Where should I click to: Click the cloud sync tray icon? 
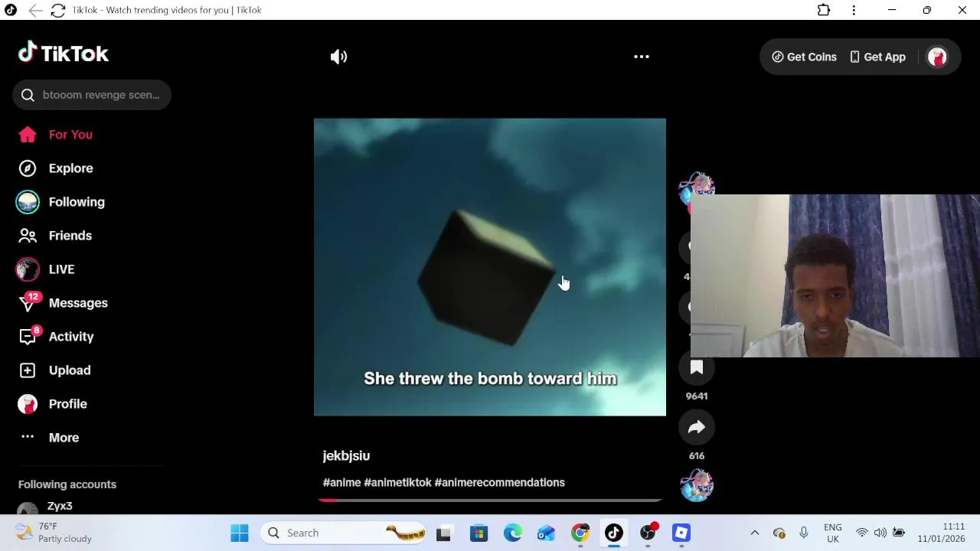[x=779, y=533]
